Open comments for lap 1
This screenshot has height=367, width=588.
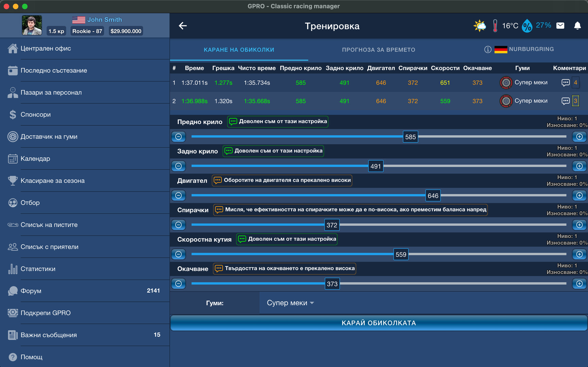coord(566,83)
